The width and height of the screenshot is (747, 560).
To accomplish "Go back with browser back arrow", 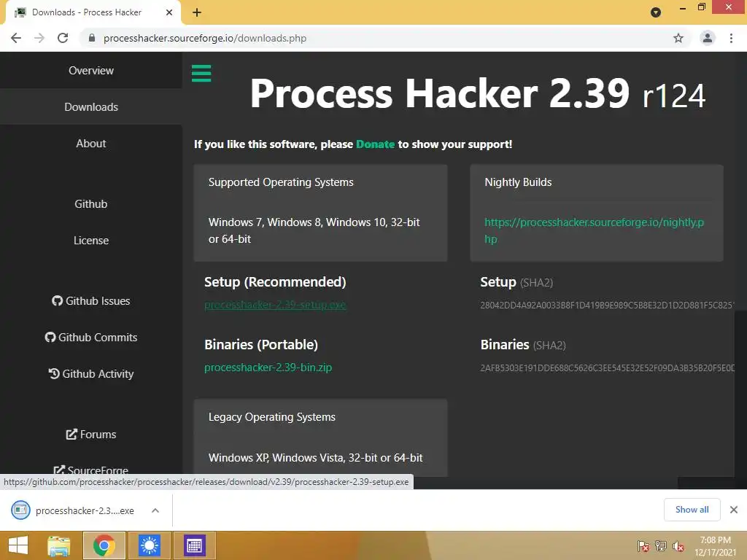I will (x=16, y=38).
